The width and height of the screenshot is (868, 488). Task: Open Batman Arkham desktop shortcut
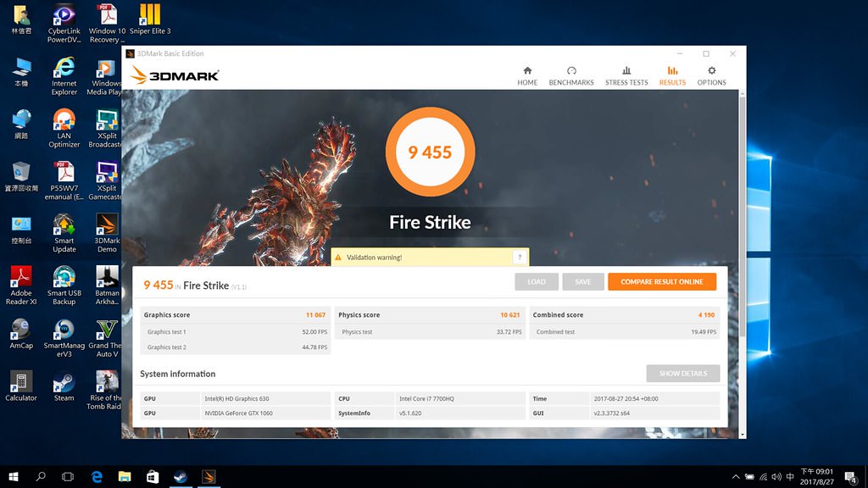tap(107, 286)
